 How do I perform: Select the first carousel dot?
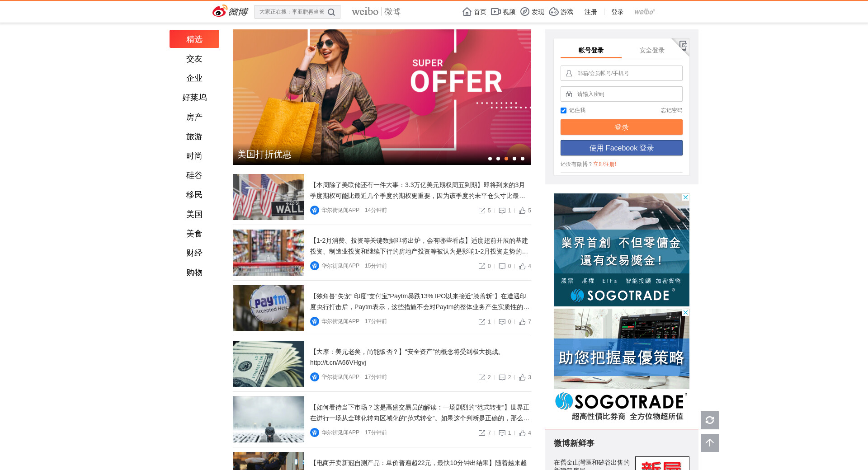(490, 159)
